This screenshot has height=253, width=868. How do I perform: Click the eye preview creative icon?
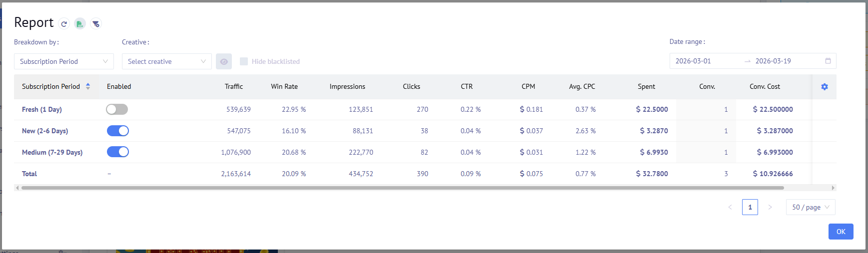point(224,61)
